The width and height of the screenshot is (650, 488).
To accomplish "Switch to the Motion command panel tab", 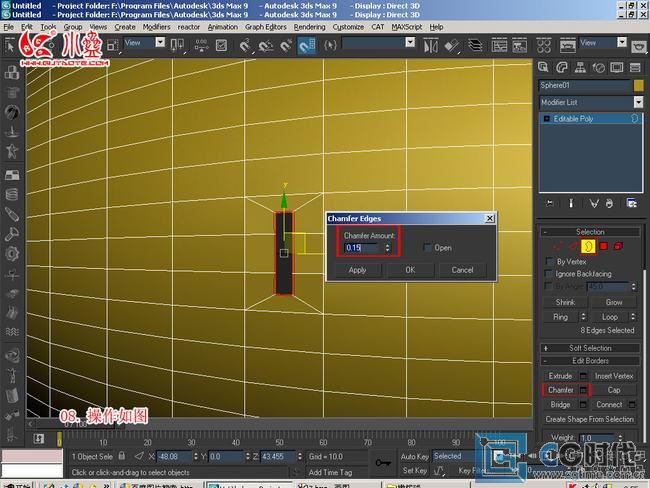I will [598, 67].
